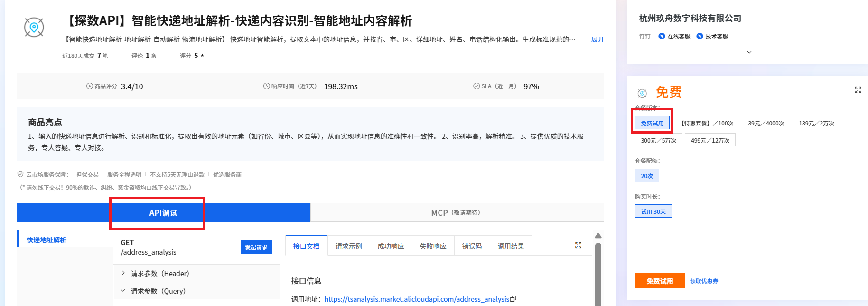Click 近180天成交 7 笔 text
The height and width of the screenshot is (306, 868).
pos(85,56)
